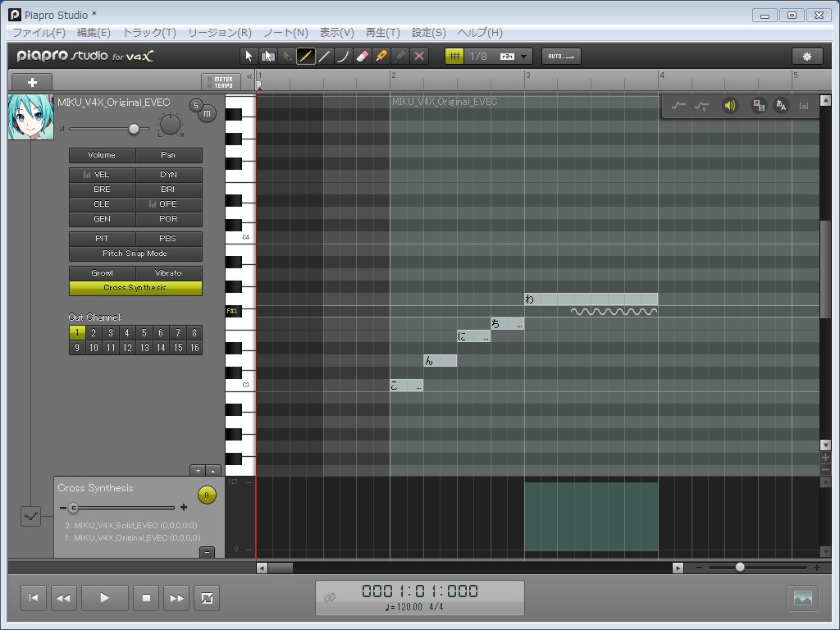Viewport: 840px width, 630px height.
Task: Open the 1/8 quantize dropdown
Action: [x=499, y=57]
